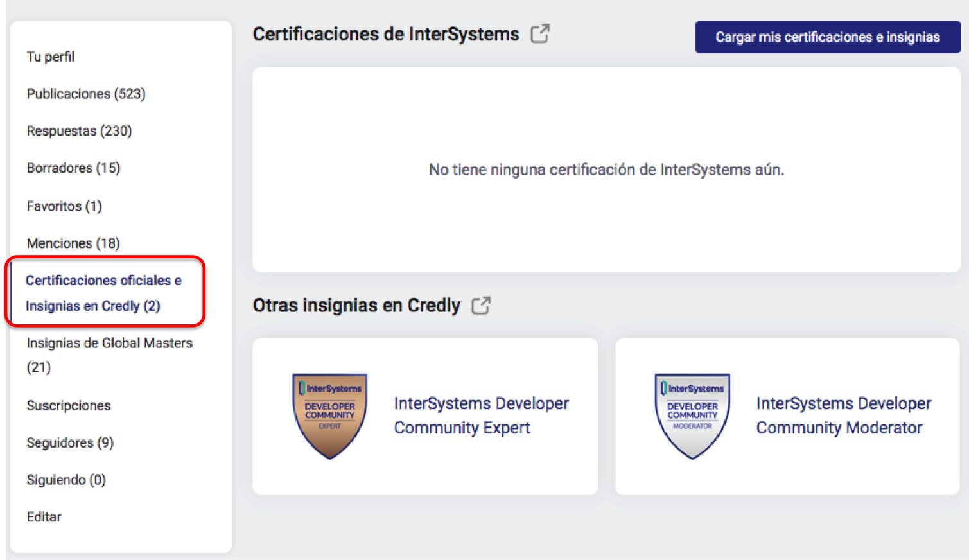Click InterSystems Developer Community Expert title

[x=481, y=416]
